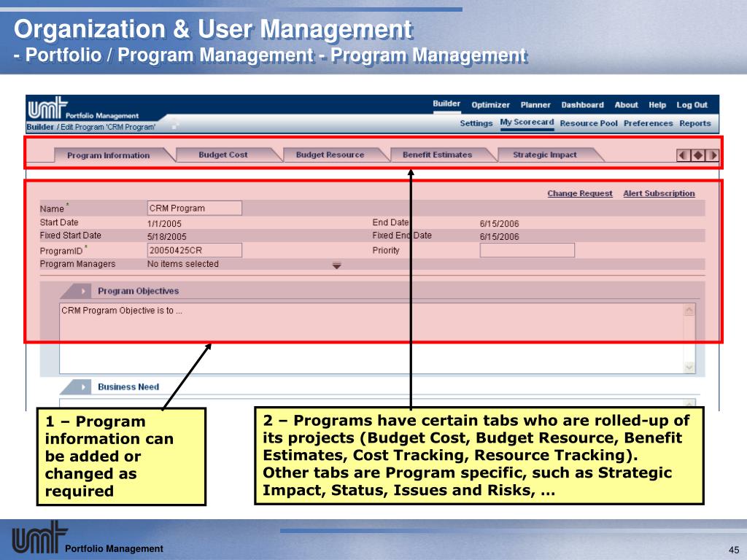
Task: Click the Fixed Start Date value 5/18/2005
Action: [x=167, y=237]
